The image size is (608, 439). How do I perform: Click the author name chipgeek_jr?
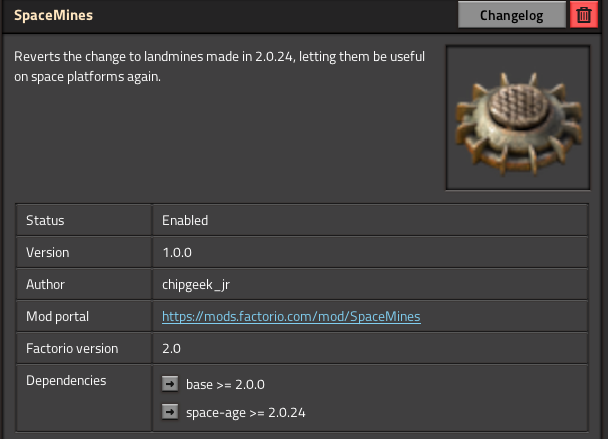pyautogui.click(x=196, y=285)
